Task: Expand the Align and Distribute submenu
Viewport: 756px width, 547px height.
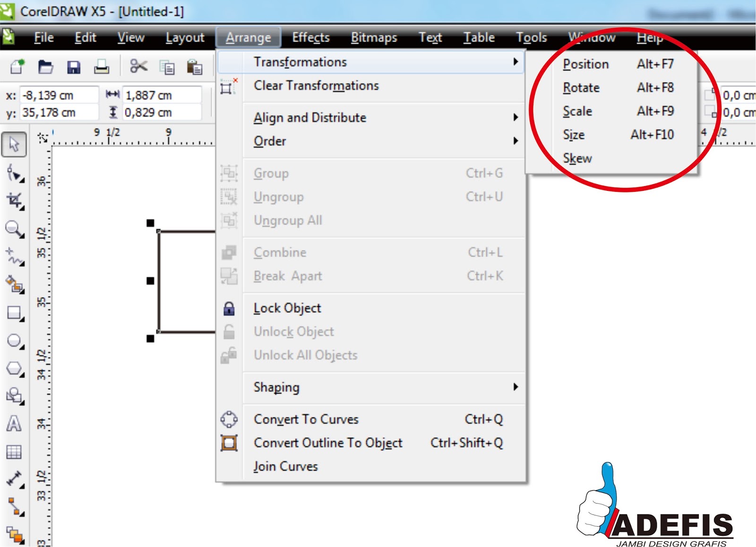Action: [309, 118]
